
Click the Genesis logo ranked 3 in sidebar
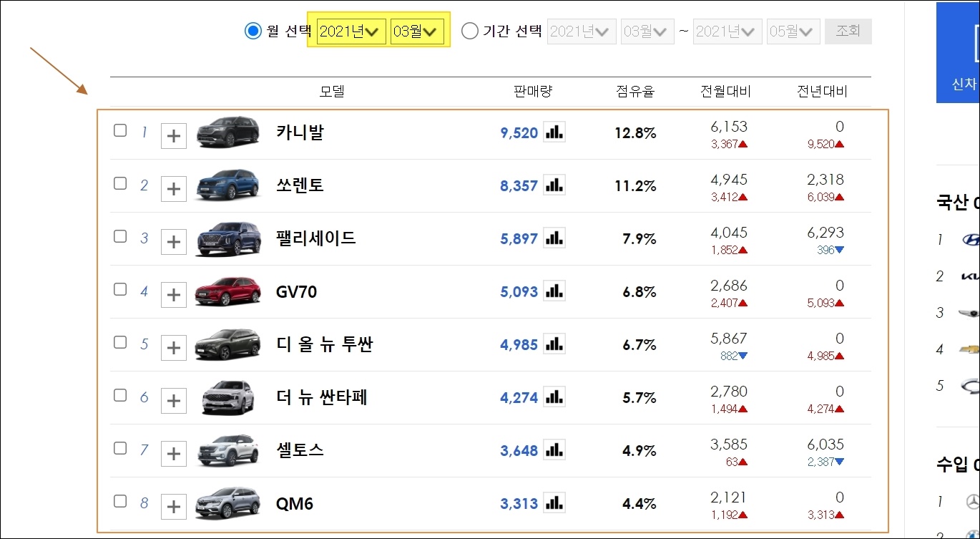point(971,313)
